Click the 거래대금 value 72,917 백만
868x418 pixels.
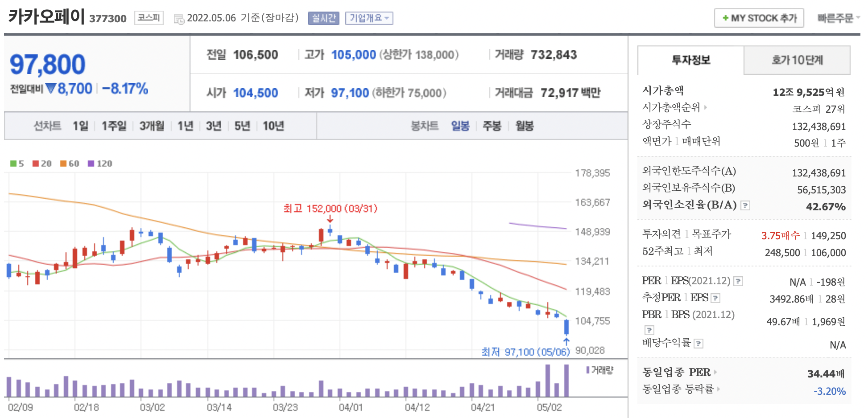pos(570,93)
